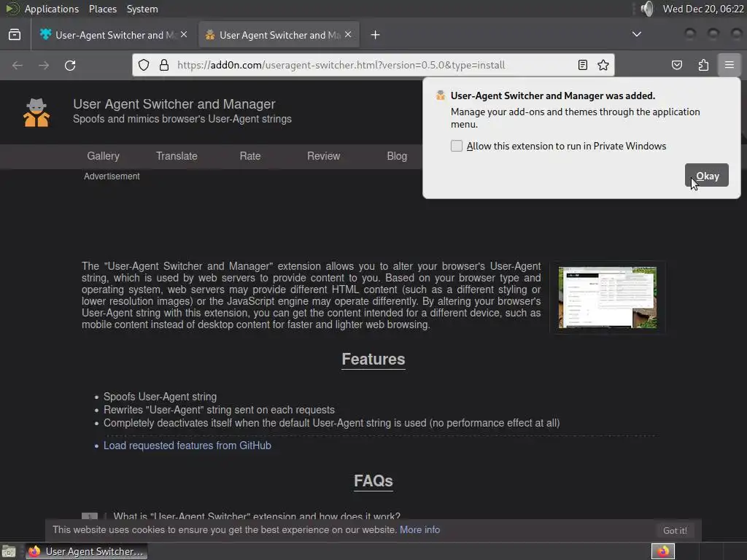Screen dimensions: 747x560
Task: View site security padlock info
Action: click(x=164, y=65)
